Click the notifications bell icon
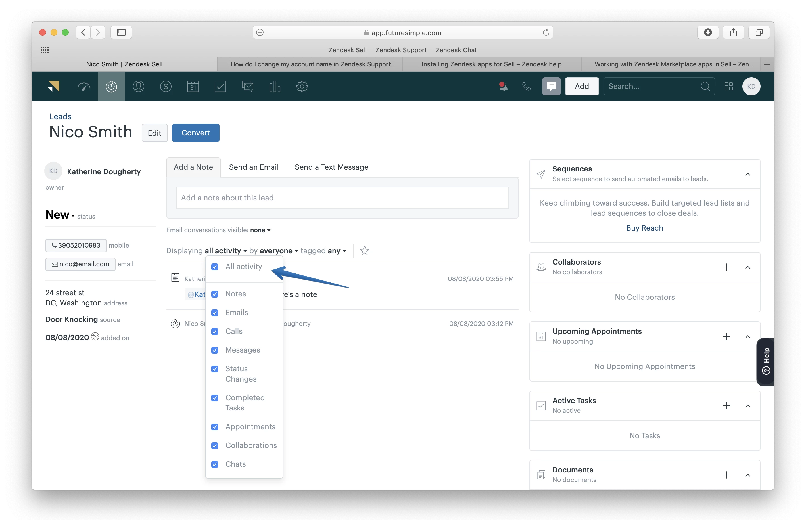 point(503,87)
